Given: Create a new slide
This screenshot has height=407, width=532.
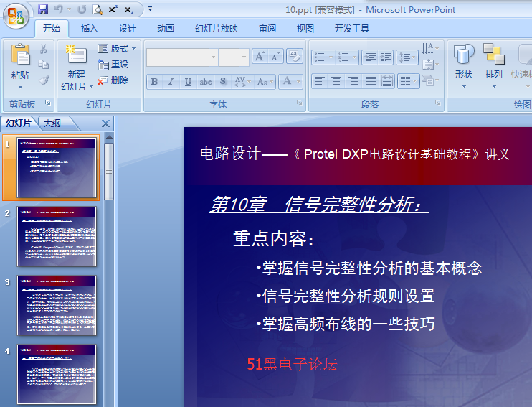Looking at the screenshot, I should (77, 55).
